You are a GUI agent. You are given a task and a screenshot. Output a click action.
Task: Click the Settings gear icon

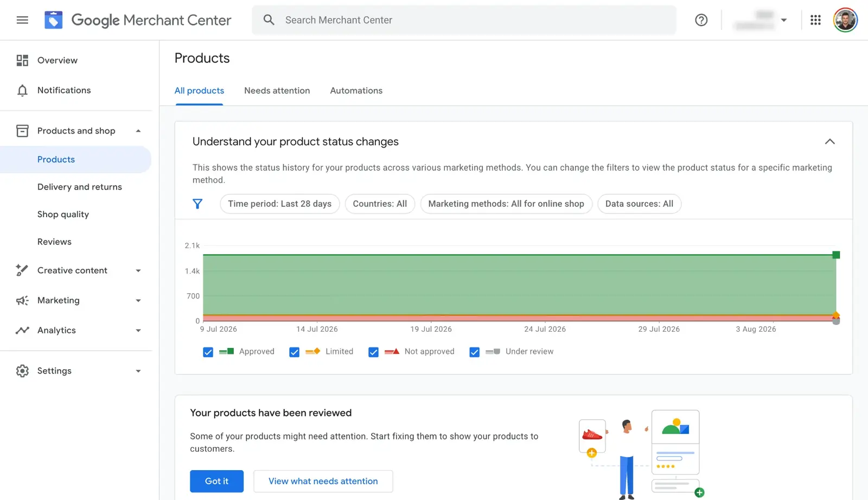click(22, 371)
